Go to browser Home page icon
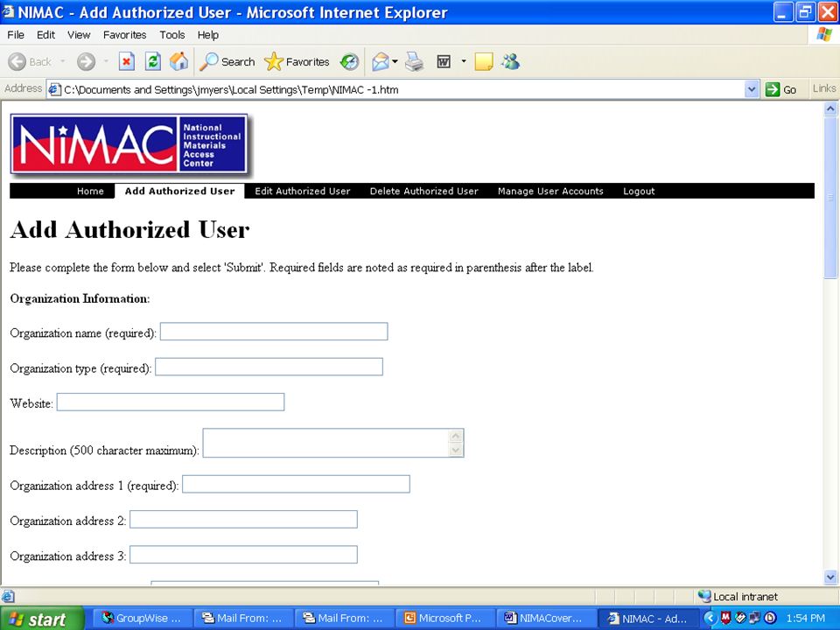The width and height of the screenshot is (840, 630). pyautogui.click(x=178, y=62)
